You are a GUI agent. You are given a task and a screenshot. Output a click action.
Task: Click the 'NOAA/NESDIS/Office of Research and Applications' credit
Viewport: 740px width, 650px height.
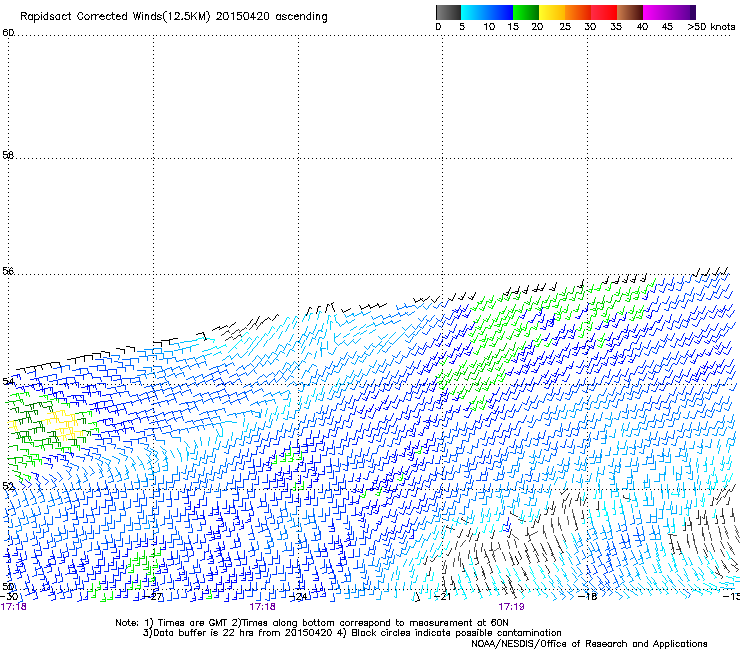(589, 644)
